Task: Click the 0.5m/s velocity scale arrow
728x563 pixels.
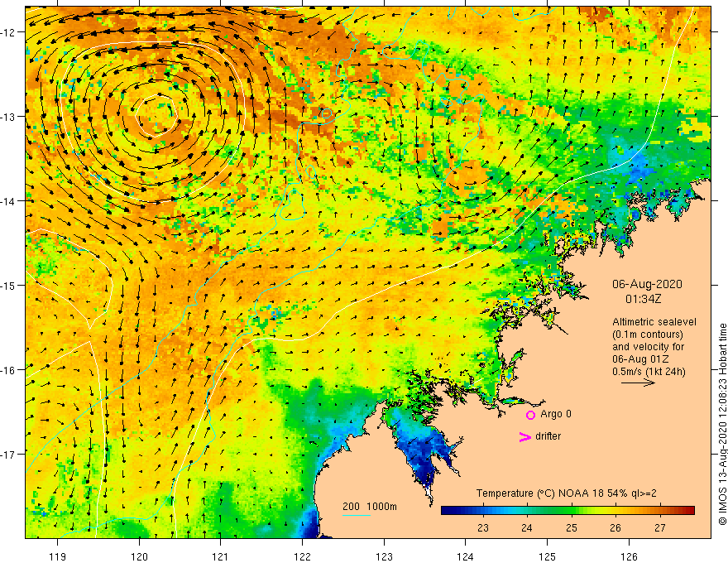Action: point(638,383)
